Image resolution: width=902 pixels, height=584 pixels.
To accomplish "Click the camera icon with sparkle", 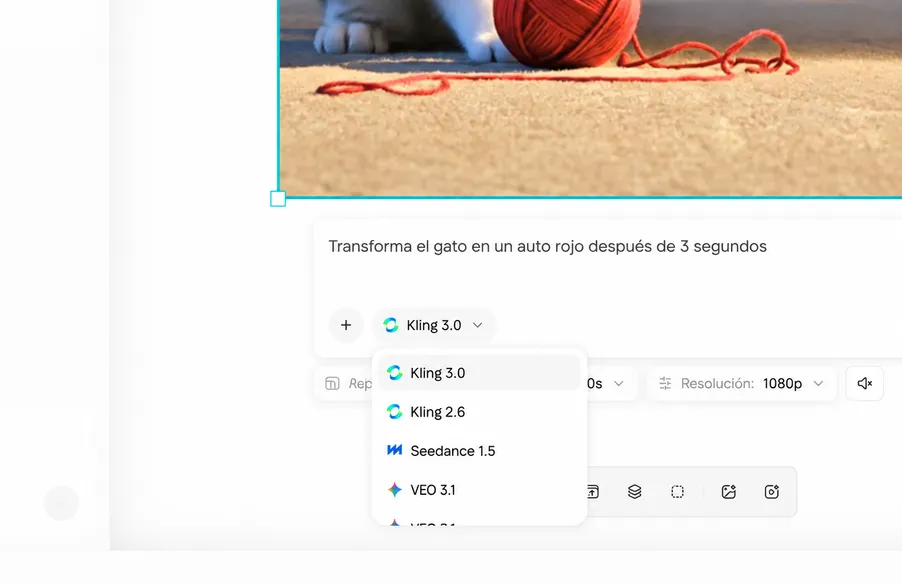I will (772, 492).
